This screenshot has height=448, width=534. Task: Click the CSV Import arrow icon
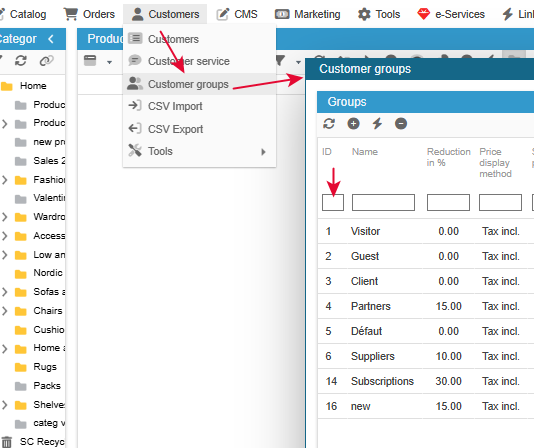135,105
